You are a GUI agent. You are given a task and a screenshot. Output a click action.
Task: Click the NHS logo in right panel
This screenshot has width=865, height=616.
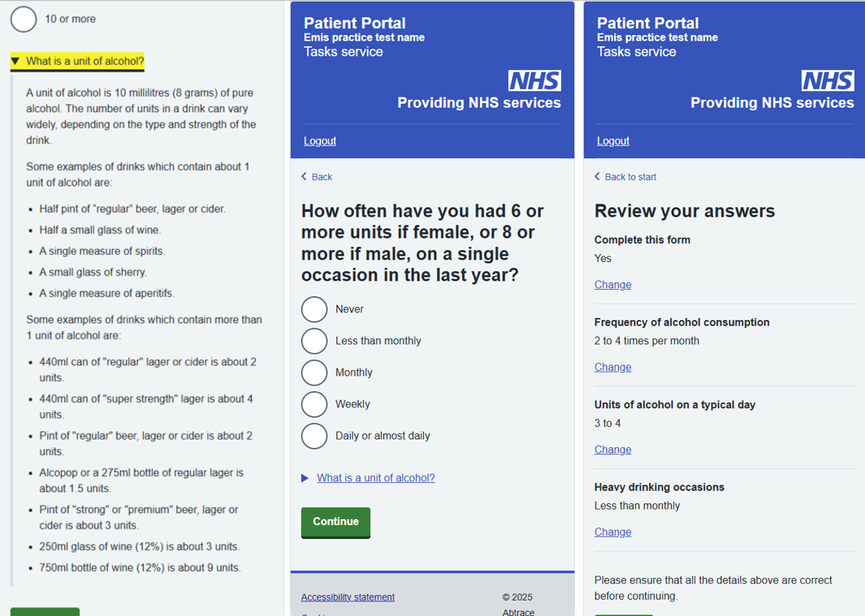click(x=828, y=80)
